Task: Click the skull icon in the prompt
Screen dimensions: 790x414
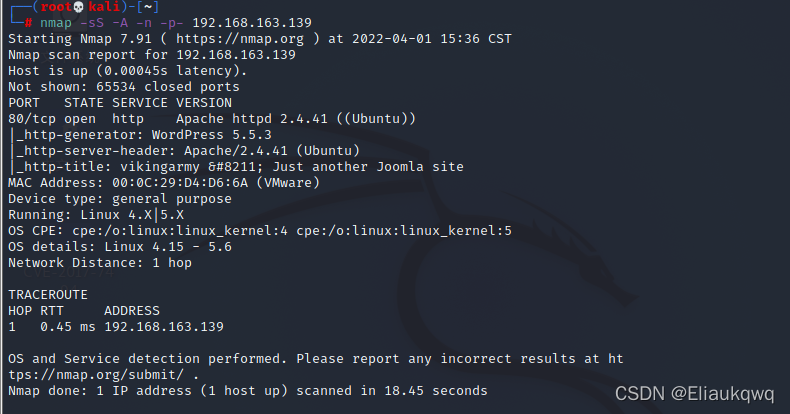Action: point(78,7)
